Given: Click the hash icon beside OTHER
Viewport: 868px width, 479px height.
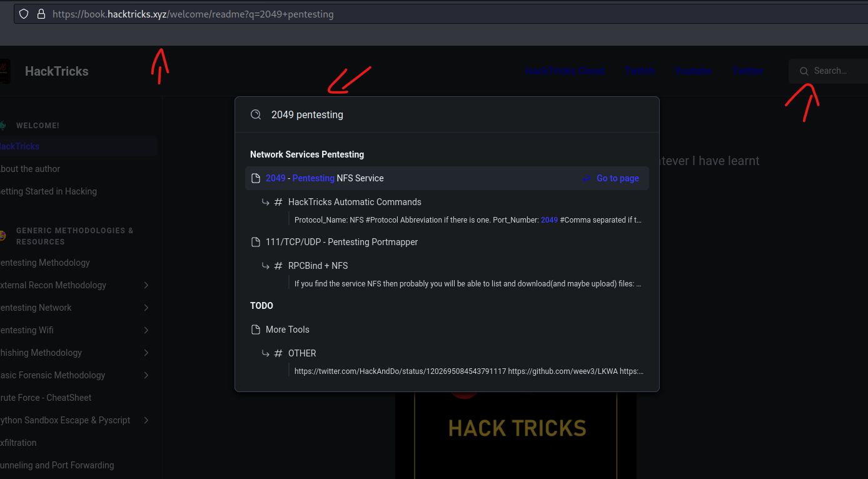Looking at the screenshot, I should click(278, 353).
